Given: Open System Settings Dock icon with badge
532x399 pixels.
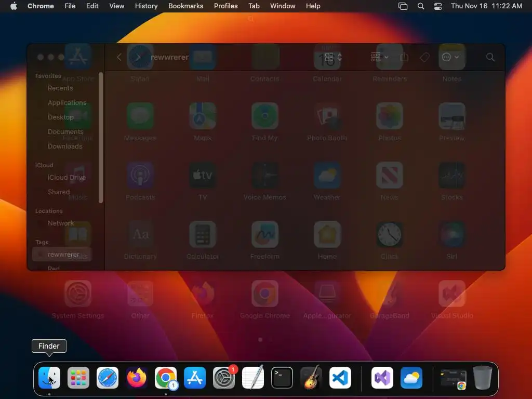Looking at the screenshot, I should pos(224,378).
